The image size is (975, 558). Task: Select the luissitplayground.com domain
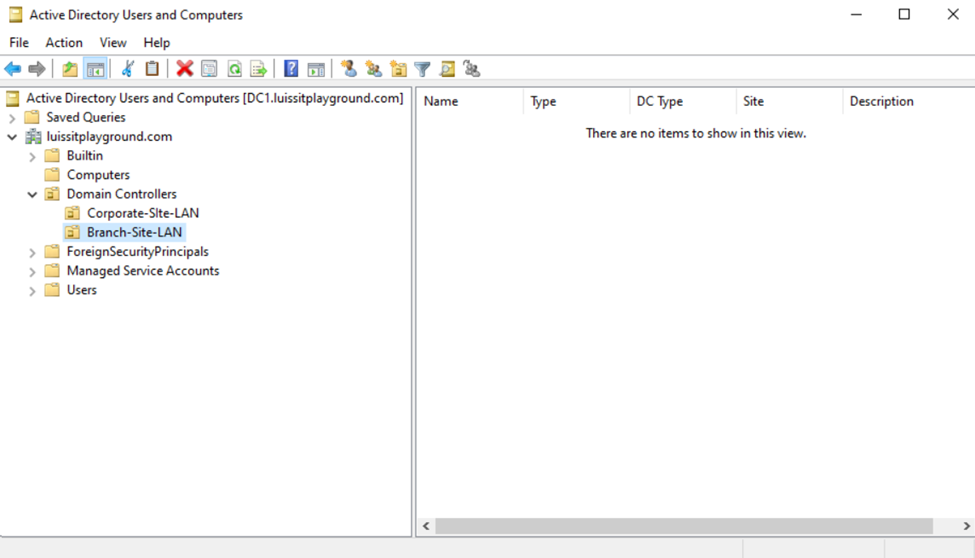point(109,137)
